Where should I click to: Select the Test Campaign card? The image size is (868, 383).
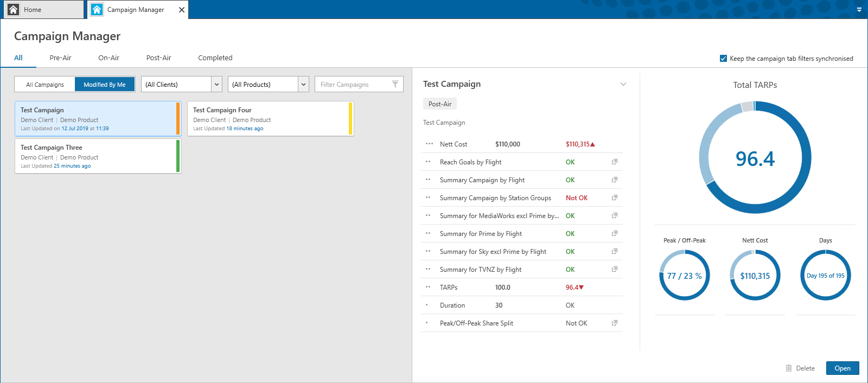coord(98,118)
